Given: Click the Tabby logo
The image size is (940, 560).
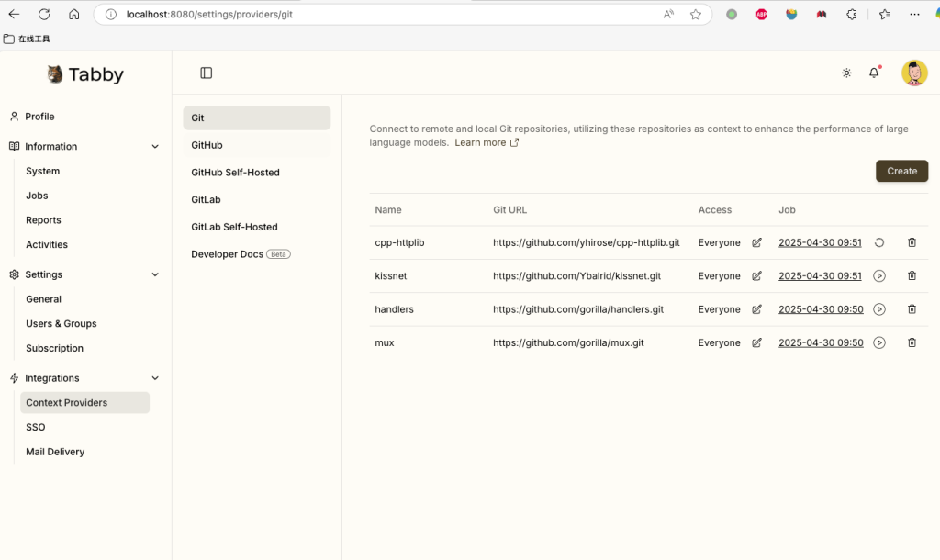Looking at the screenshot, I should pyautogui.click(x=85, y=74).
